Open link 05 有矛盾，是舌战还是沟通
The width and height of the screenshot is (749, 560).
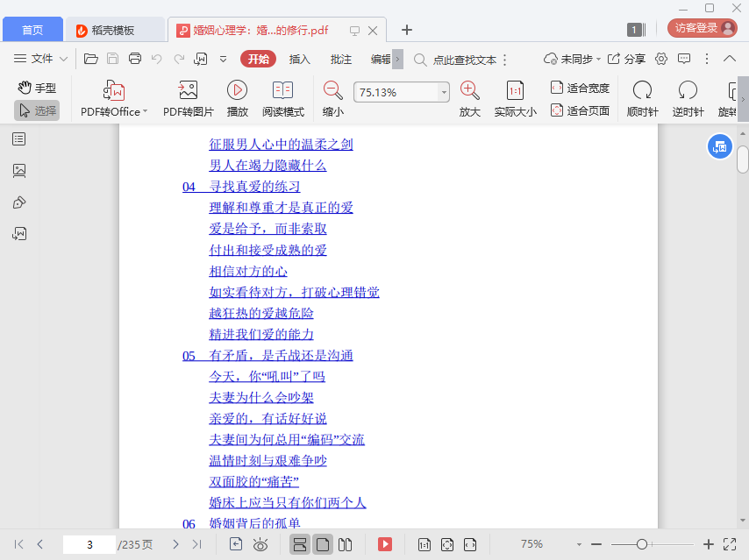[267, 356]
